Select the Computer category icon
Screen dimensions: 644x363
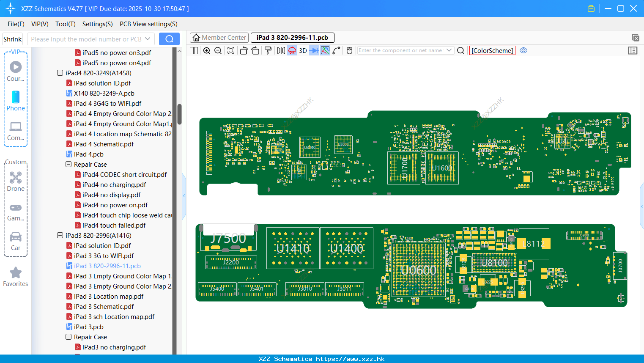[x=16, y=131]
